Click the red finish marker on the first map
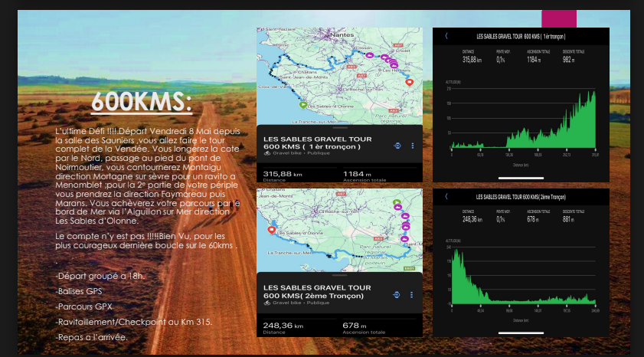This screenshot has width=644, height=357. (409, 82)
